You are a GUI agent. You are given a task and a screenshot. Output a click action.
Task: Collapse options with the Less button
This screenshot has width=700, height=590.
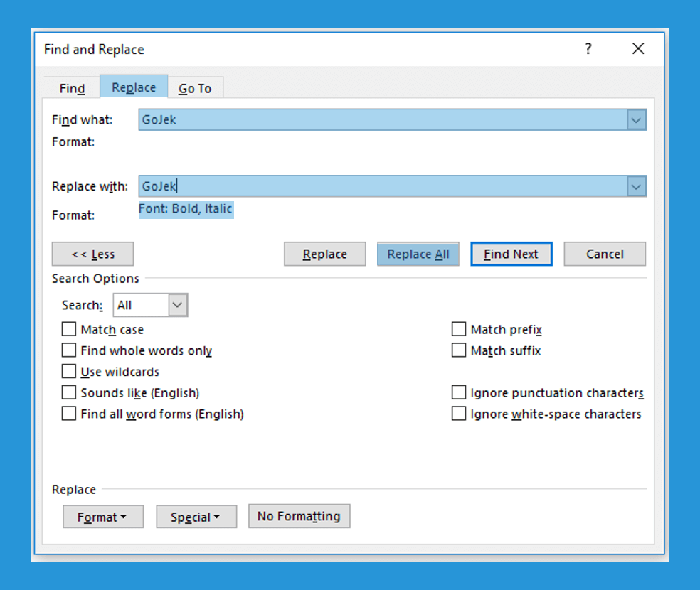(93, 254)
